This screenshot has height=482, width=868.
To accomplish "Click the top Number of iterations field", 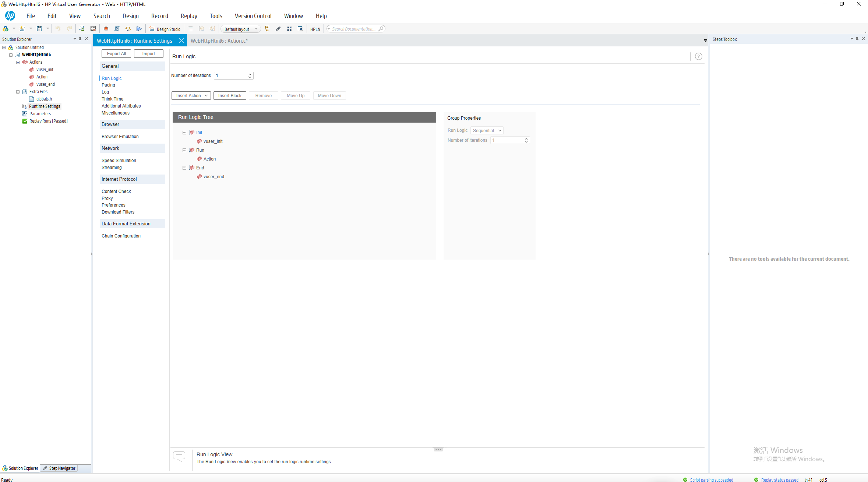I will coord(231,75).
